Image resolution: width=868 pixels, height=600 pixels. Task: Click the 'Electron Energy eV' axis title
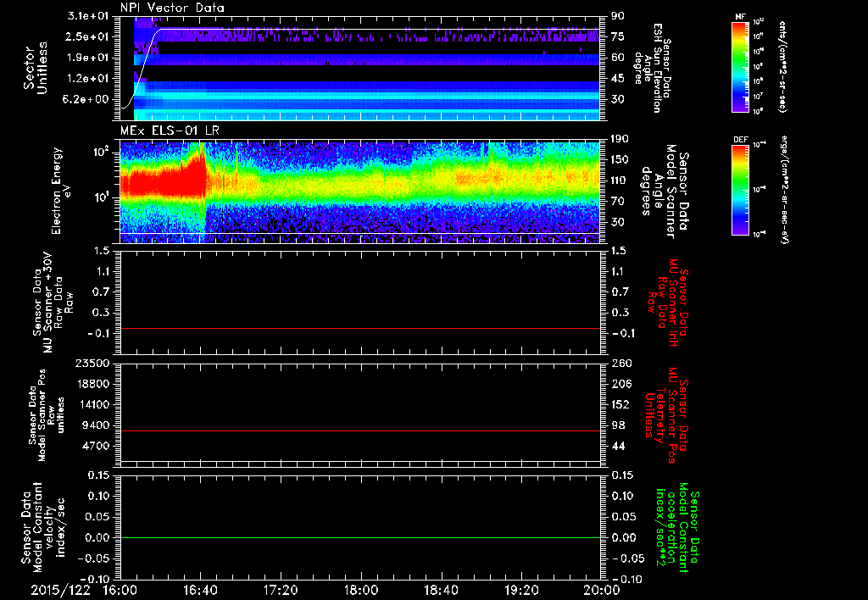61,191
